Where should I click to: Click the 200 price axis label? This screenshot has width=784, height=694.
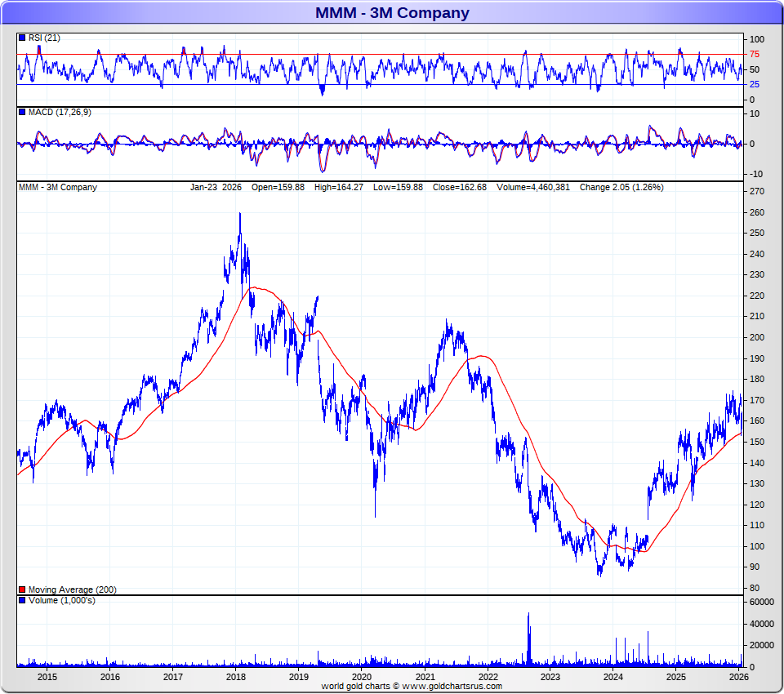coord(757,337)
